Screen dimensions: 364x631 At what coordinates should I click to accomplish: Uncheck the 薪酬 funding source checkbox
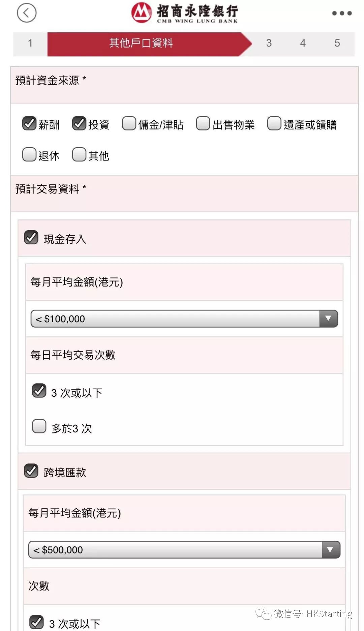click(30, 124)
